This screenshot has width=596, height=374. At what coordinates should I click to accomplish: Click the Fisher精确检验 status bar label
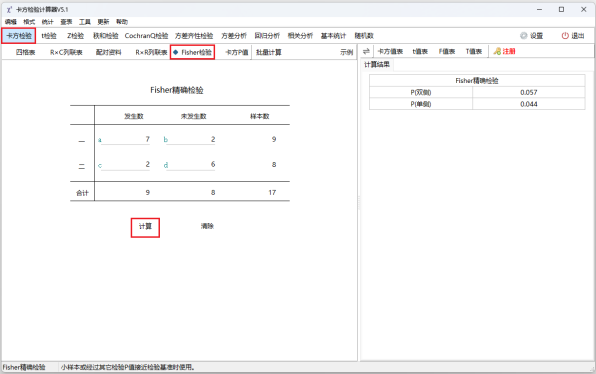(x=24, y=367)
